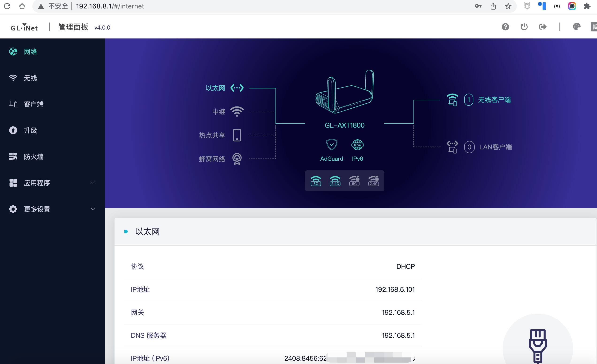Click the 无线客户端 wifi devices icon
The height and width of the screenshot is (364, 597).
tap(452, 100)
